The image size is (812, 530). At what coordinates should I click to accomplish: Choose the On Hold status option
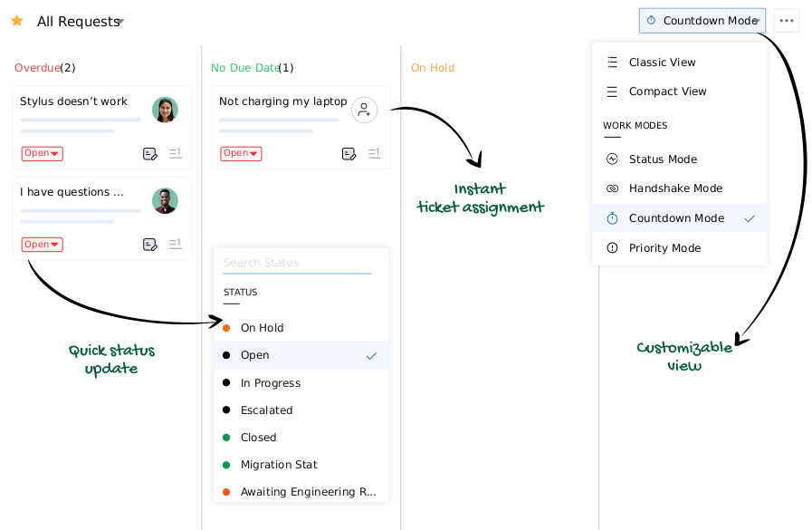pyautogui.click(x=262, y=328)
